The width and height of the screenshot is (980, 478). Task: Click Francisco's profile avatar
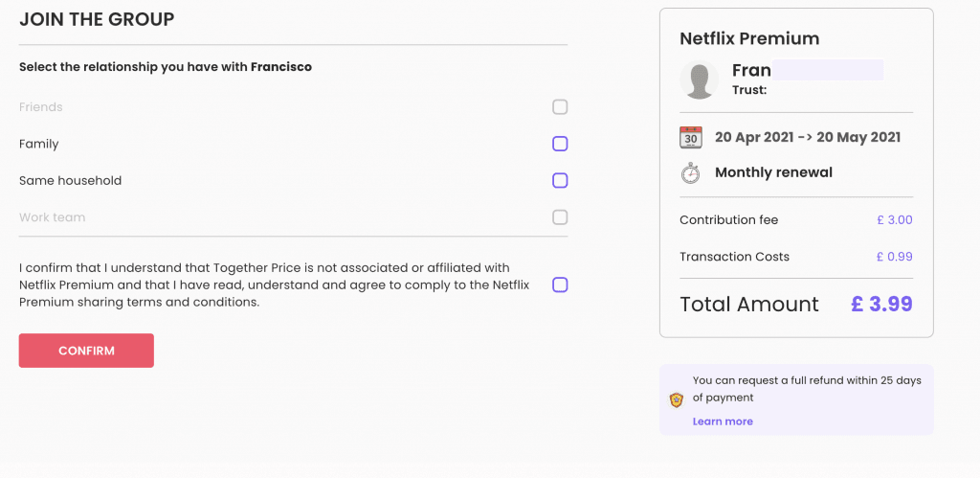point(700,80)
